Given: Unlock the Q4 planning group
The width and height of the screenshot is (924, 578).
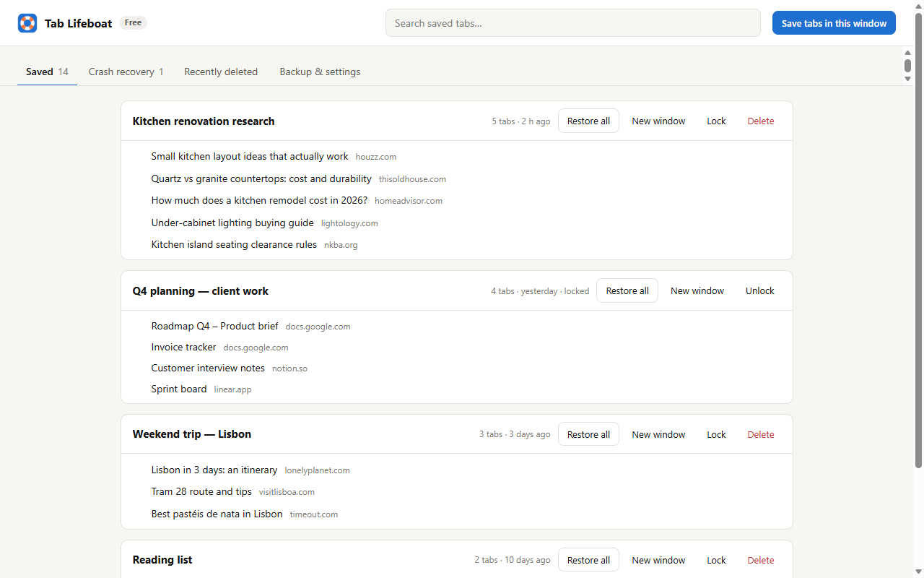Looking at the screenshot, I should click(759, 290).
